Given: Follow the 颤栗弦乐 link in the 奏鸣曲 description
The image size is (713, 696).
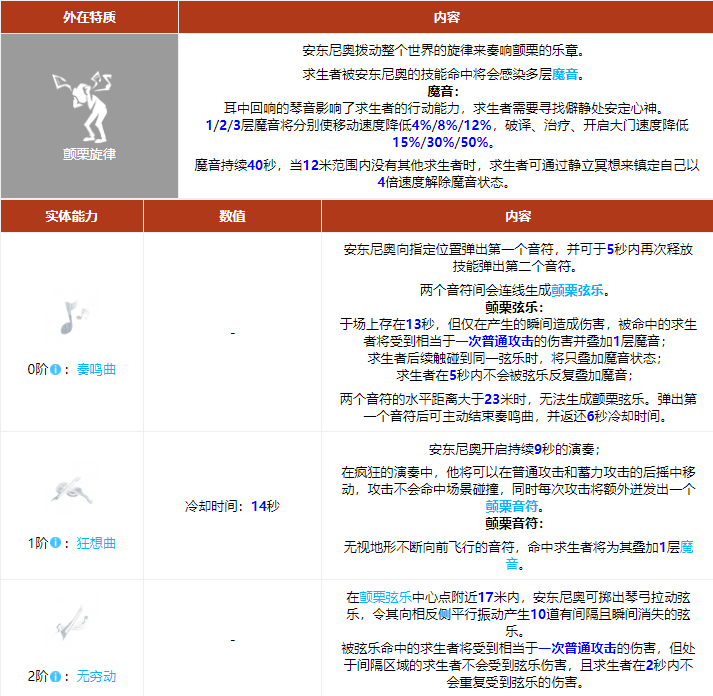Looking at the screenshot, I should point(577,290).
